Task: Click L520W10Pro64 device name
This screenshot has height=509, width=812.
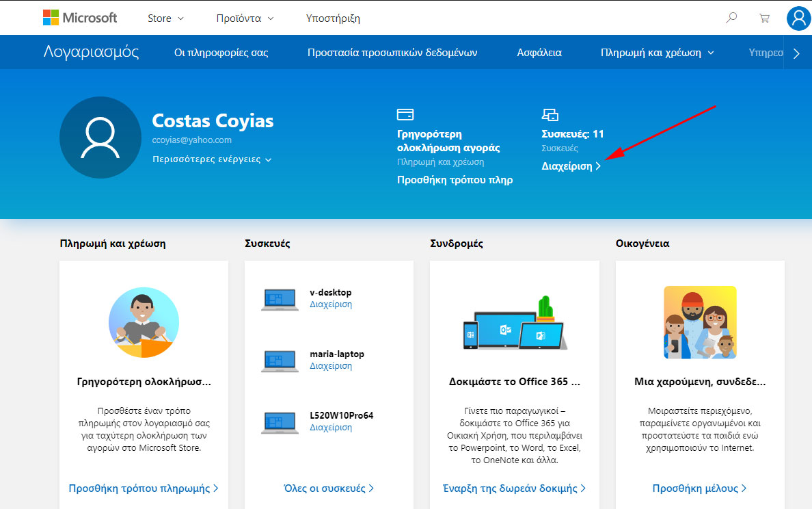Action: [342, 415]
